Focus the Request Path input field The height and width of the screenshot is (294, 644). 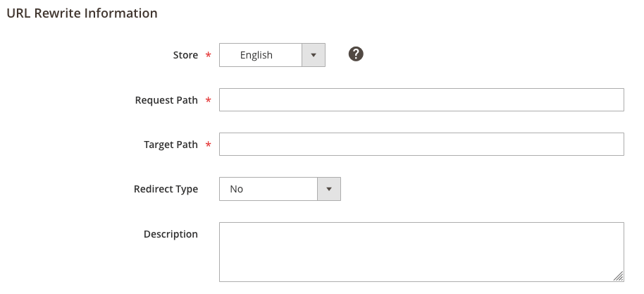(x=421, y=99)
